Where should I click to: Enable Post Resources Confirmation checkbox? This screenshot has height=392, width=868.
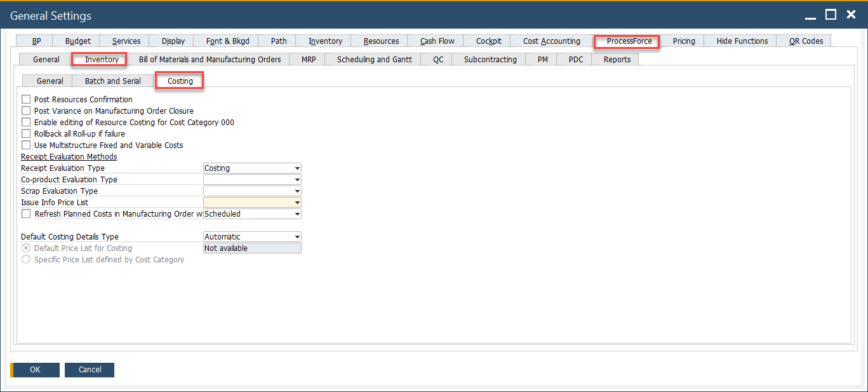(x=26, y=100)
